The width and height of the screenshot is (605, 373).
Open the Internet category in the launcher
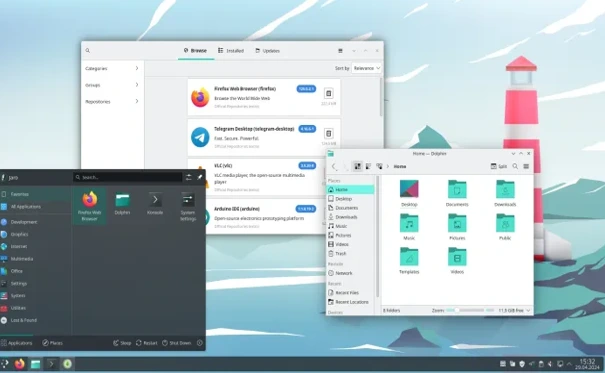click(x=35, y=246)
